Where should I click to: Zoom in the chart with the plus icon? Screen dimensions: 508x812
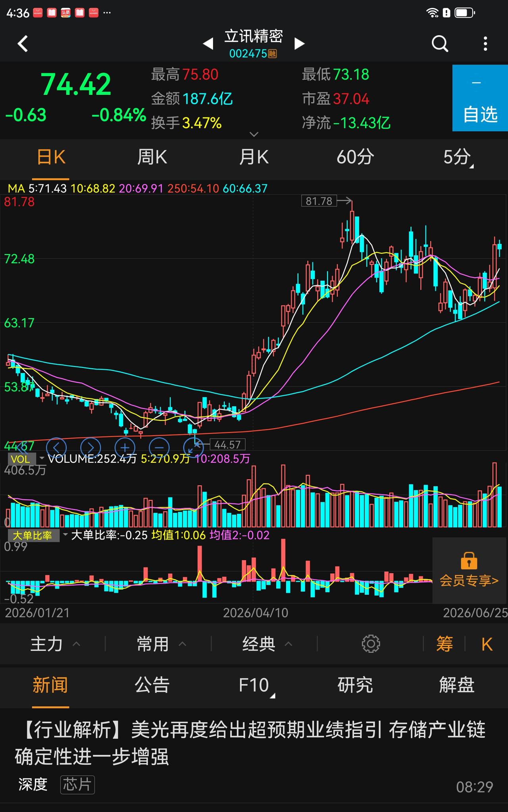(125, 448)
